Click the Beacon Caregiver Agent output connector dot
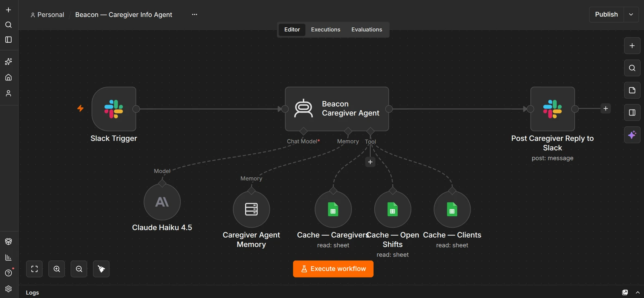This screenshot has height=298, width=644. [389, 109]
